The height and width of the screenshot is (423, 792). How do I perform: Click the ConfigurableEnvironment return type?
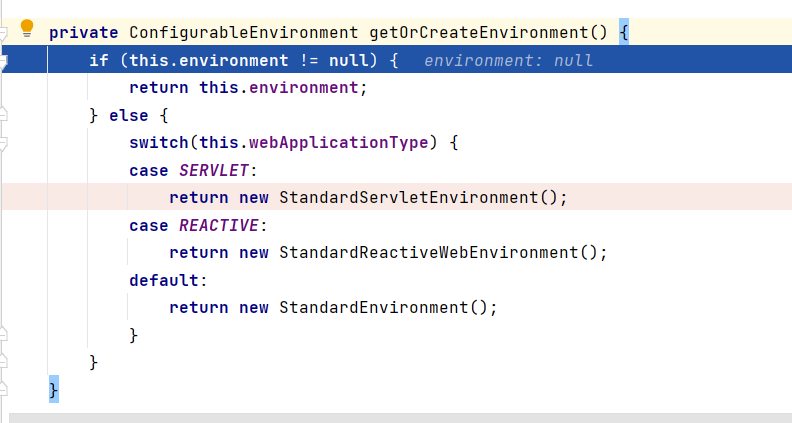click(x=243, y=33)
